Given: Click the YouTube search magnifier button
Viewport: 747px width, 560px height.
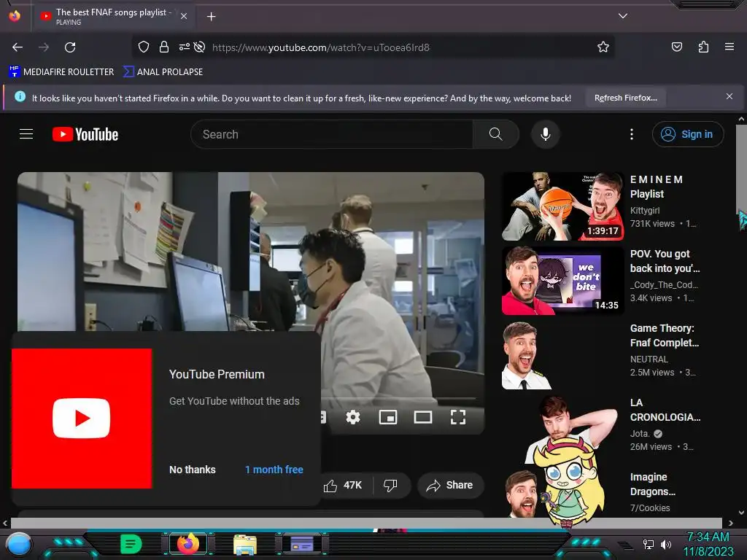Looking at the screenshot, I should tap(495, 134).
